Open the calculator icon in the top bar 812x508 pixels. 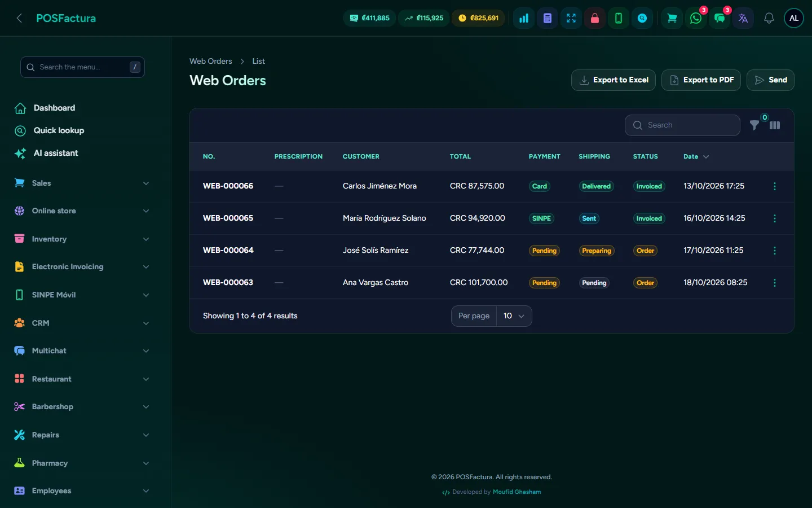[548, 18]
